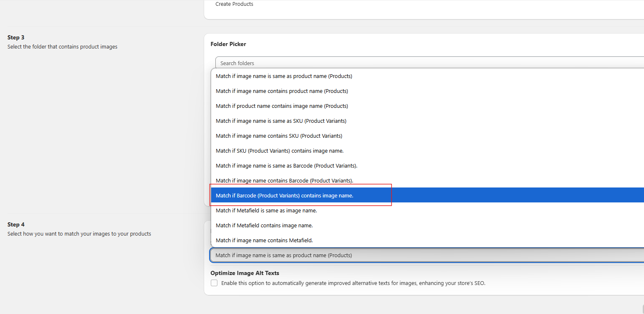644x314 pixels.
Task: Select "image name is same as SKU" option
Action: [281, 121]
